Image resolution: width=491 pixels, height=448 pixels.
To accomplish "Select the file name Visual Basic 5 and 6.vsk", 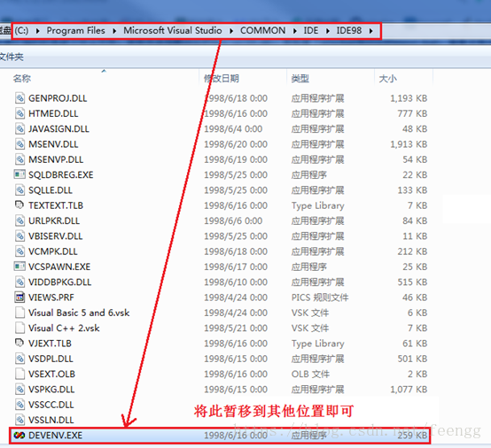I will 79,313.
